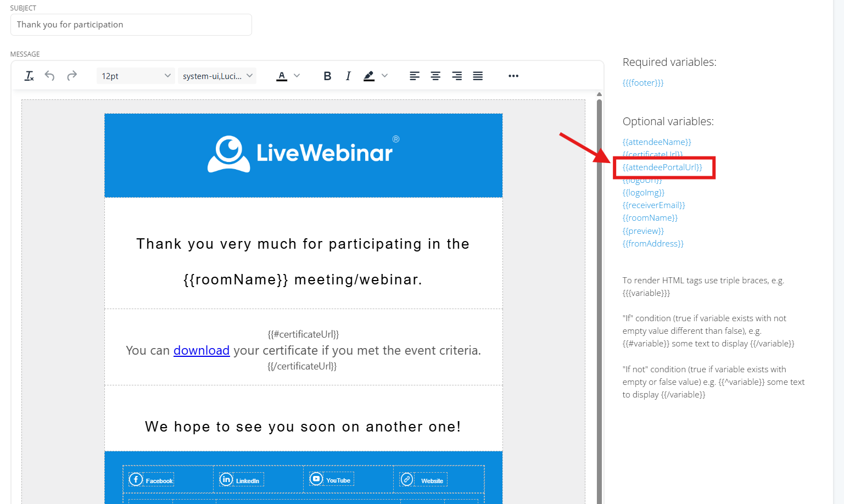Insert the {{attendeeName}} variable
The height and width of the screenshot is (504, 844).
coord(657,142)
